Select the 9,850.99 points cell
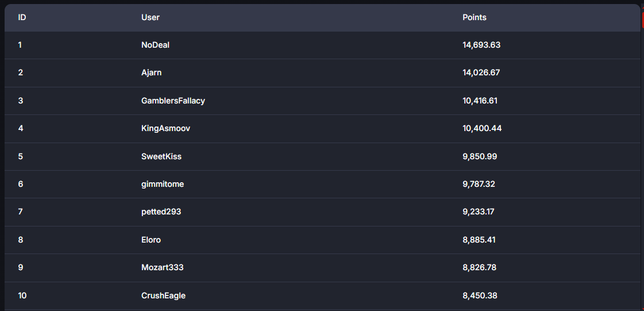The width and height of the screenshot is (644, 311). [x=480, y=156]
